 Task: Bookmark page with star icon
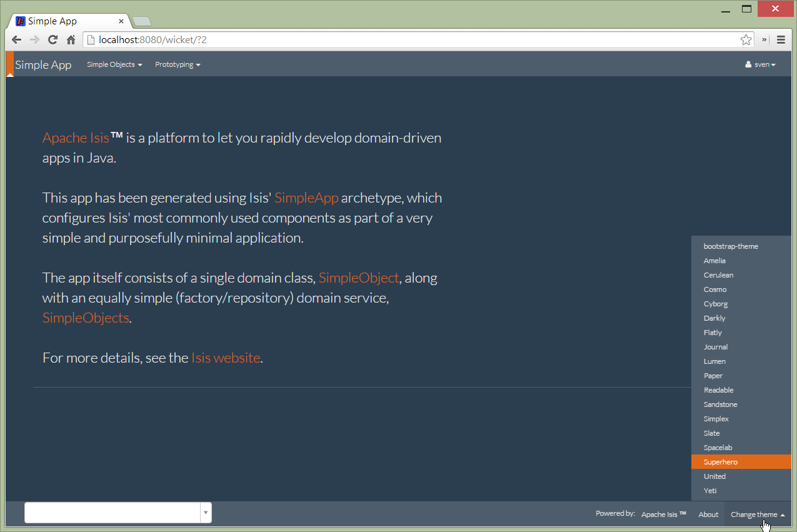(746, 40)
